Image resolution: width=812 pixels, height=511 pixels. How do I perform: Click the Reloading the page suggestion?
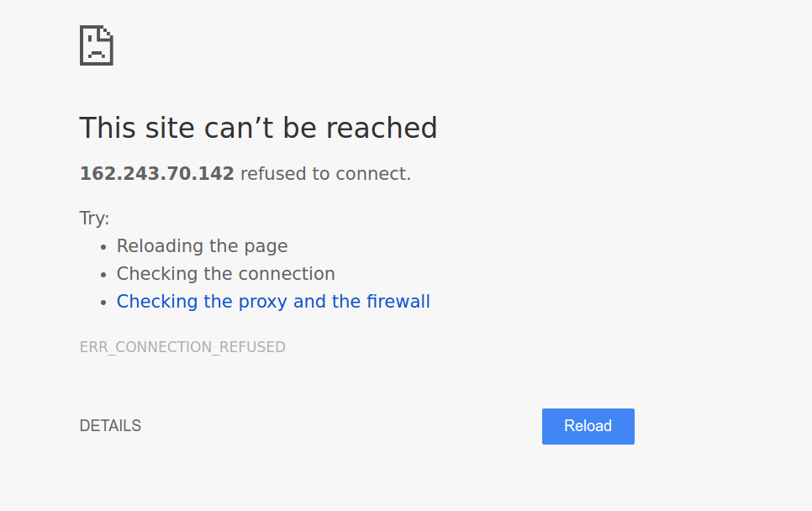(202, 246)
